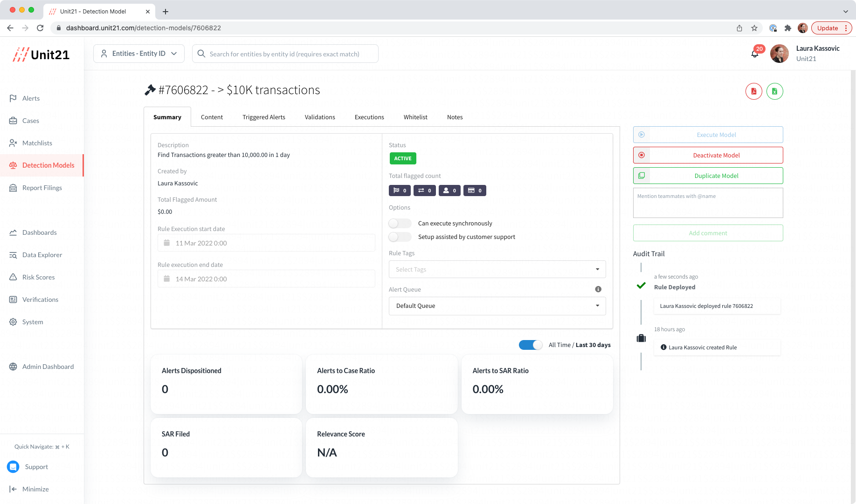Click the calendar icon for Rule Execution start date
The height and width of the screenshot is (504, 856).
tap(167, 243)
